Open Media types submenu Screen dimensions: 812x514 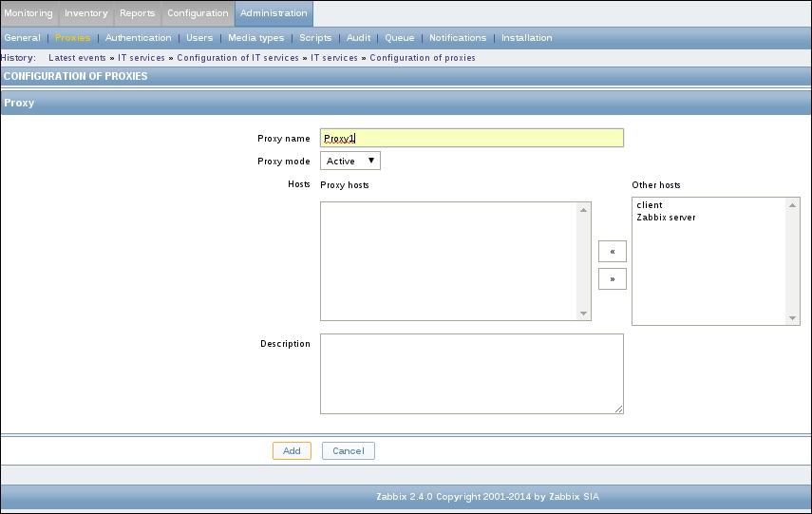click(x=255, y=38)
